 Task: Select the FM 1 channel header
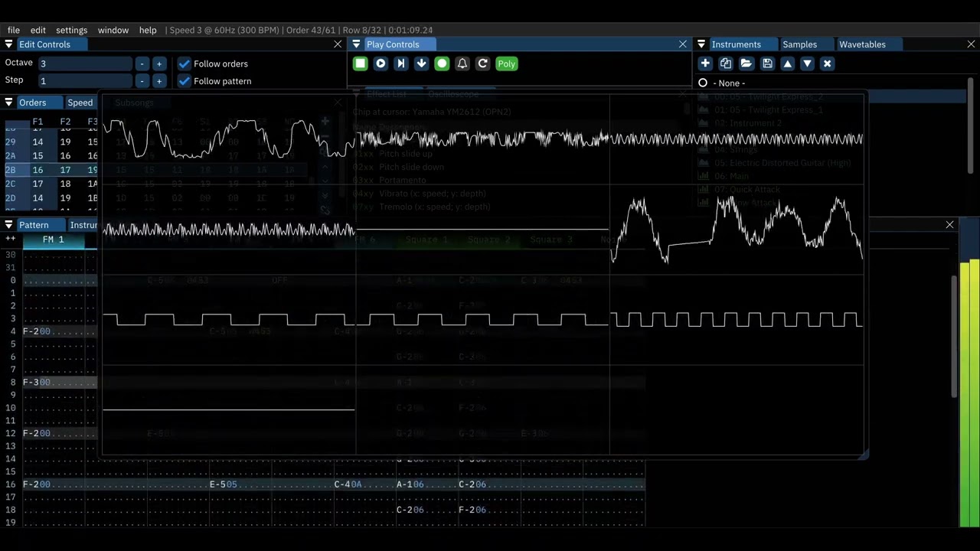[53, 240]
